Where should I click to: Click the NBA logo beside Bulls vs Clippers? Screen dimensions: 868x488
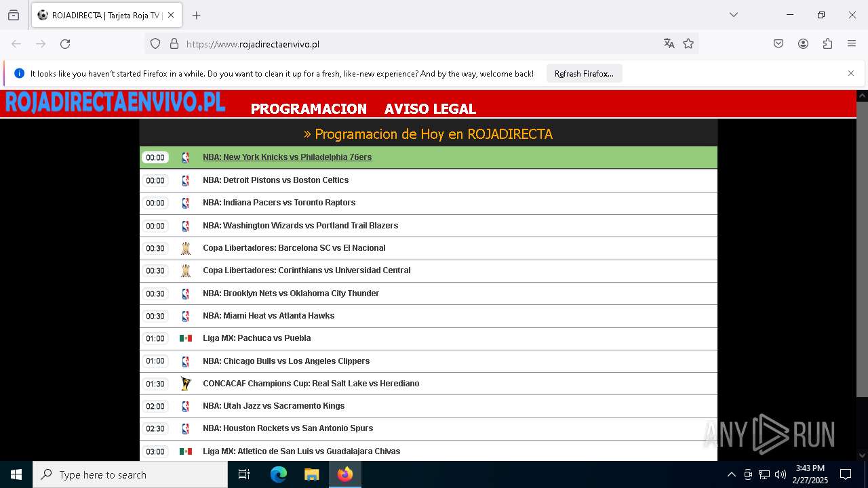185,361
